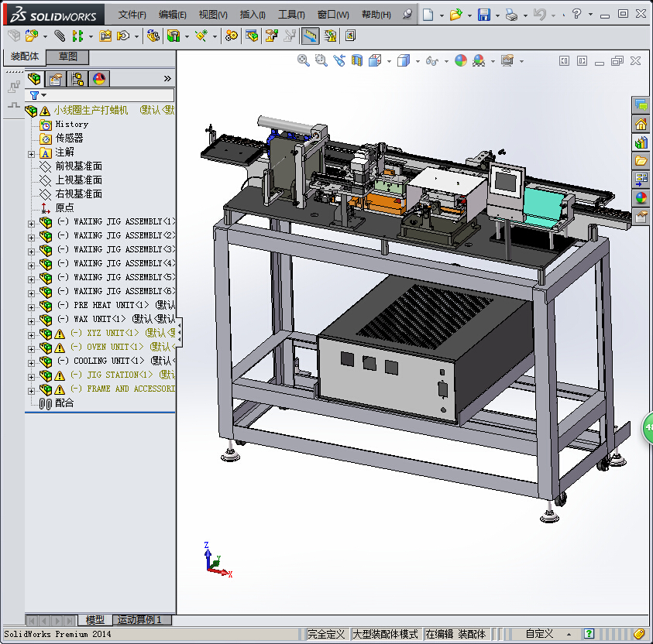Click the filter funnel icon in tree
This screenshot has height=644, width=653.
click(35, 96)
